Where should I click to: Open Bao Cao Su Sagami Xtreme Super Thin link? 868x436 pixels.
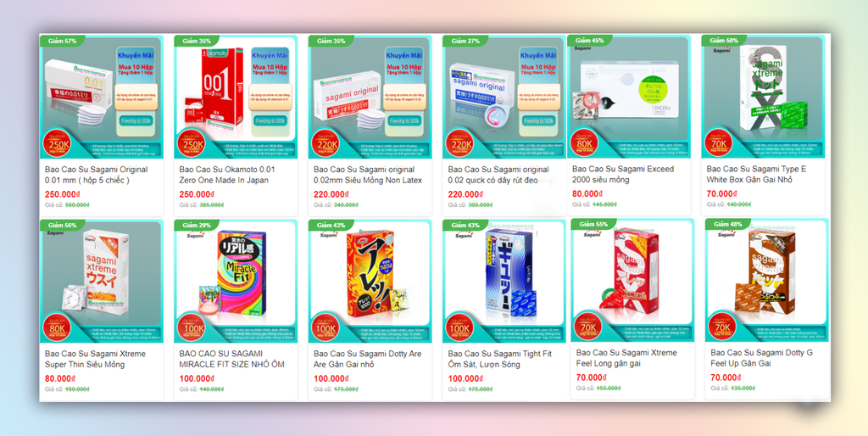pyautogui.click(x=95, y=359)
